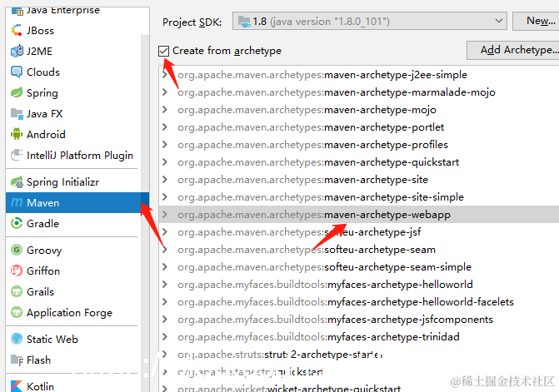Click the Clouds icon

pos(17,72)
